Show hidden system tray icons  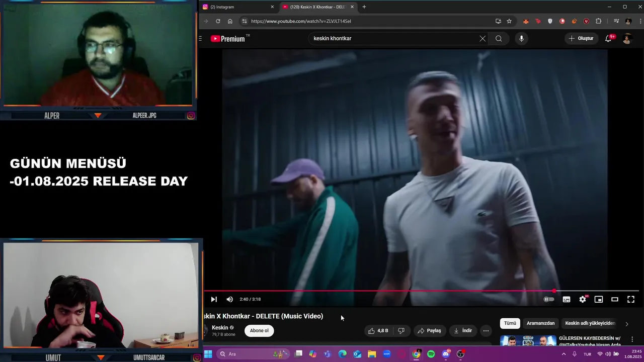563,354
